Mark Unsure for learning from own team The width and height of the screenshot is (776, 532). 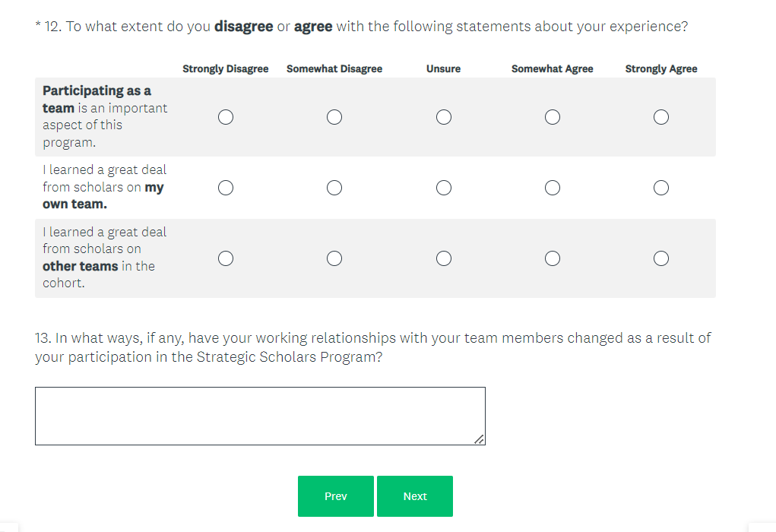coord(444,188)
